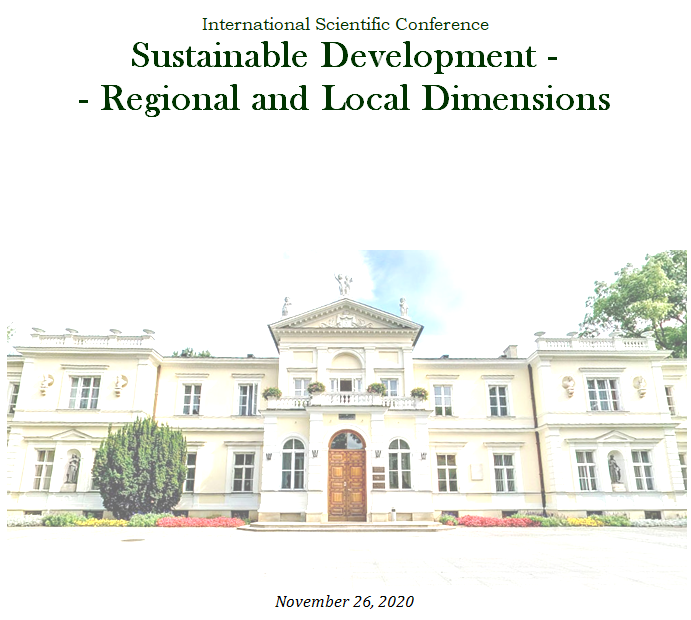
Task: Click the niche statue on the left wing
Action: [72, 468]
